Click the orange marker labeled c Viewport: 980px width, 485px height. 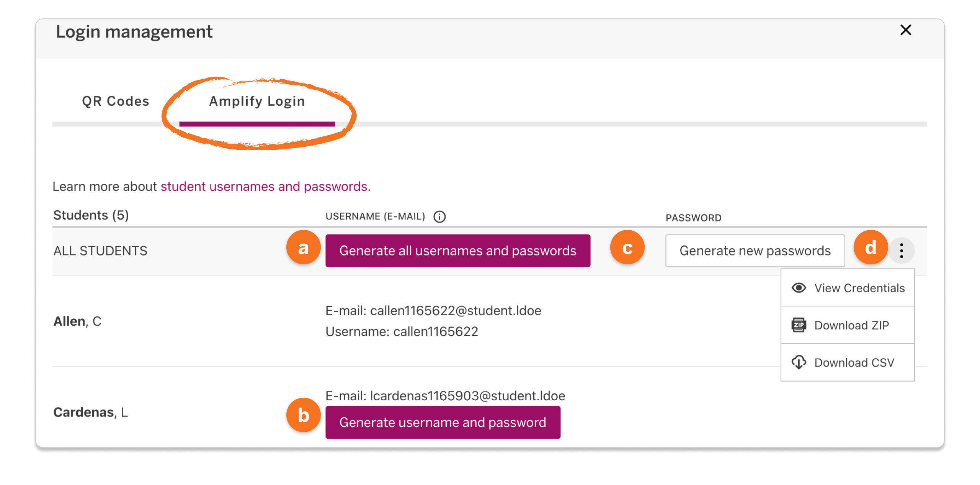point(627,248)
